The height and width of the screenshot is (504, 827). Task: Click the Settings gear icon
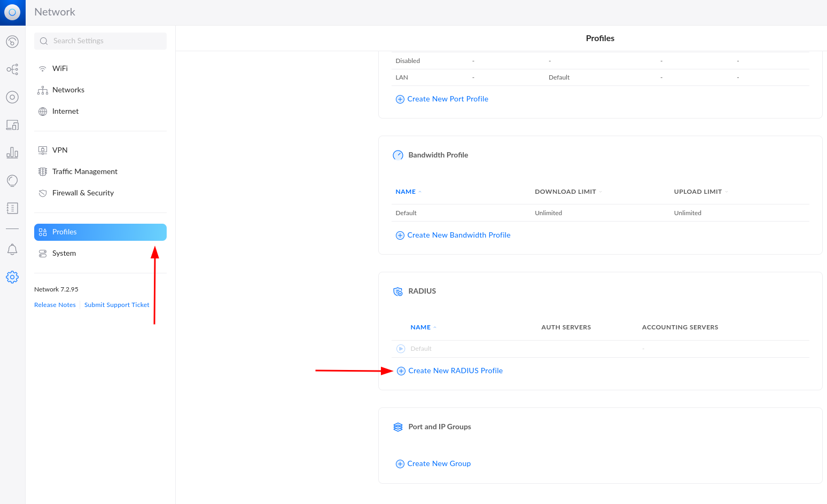12,277
